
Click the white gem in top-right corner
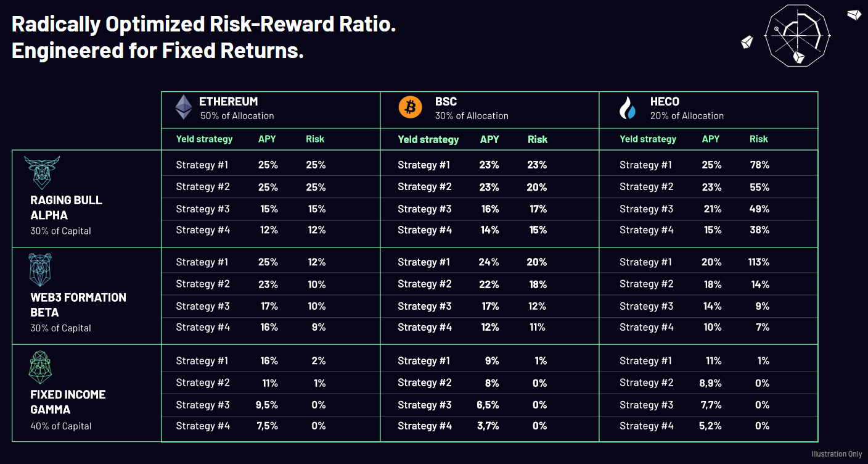pyautogui.click(x=854, y=15)
